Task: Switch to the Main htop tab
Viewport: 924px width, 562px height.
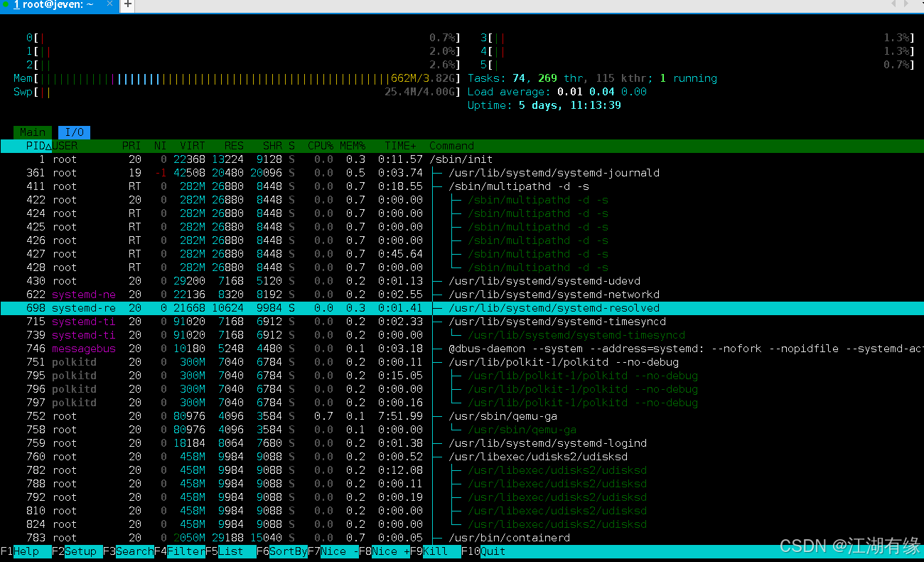Action: point(33,132)
